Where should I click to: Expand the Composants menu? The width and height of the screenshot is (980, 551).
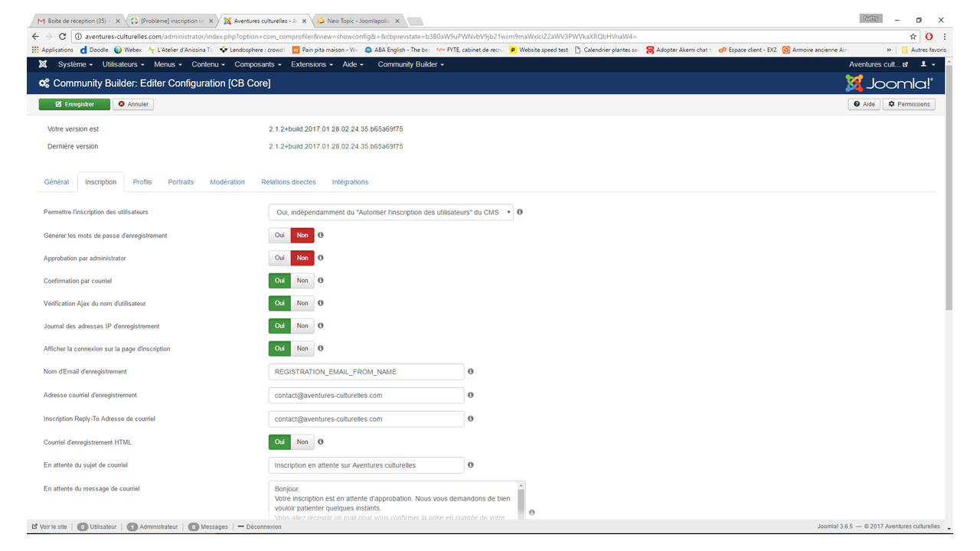(259, 64)
